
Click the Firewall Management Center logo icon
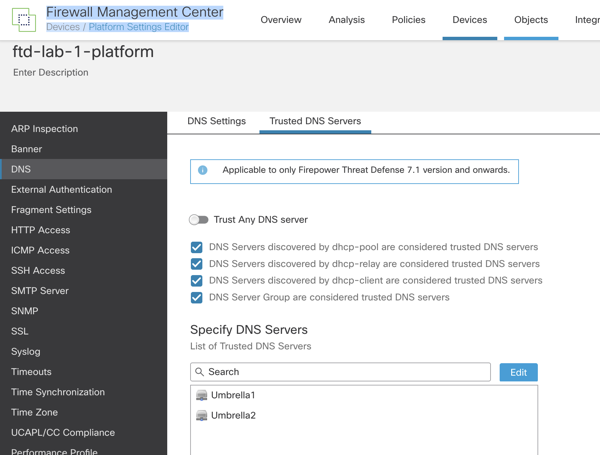tap(23, 19)
